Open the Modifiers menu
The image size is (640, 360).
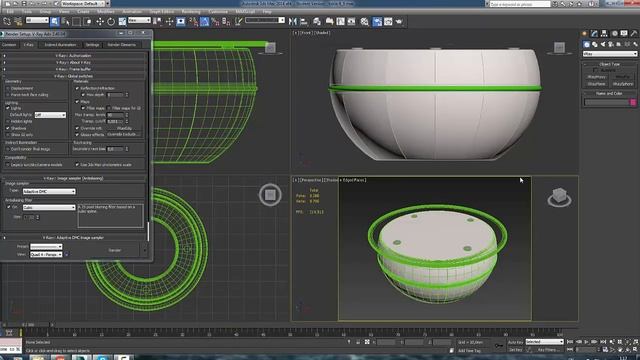pos(106,12)
